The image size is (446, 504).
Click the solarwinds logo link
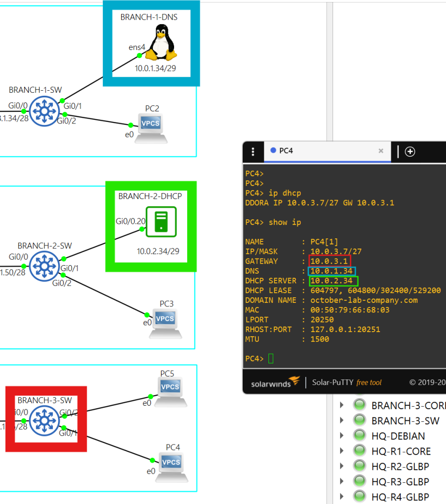pyautogui.click(x=275, y=383)
